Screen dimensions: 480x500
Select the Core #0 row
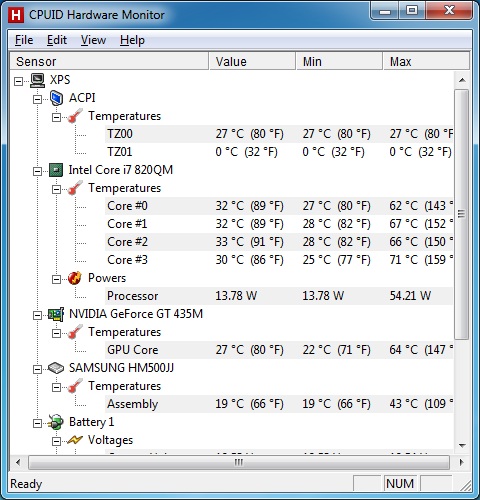coord(279,206)
